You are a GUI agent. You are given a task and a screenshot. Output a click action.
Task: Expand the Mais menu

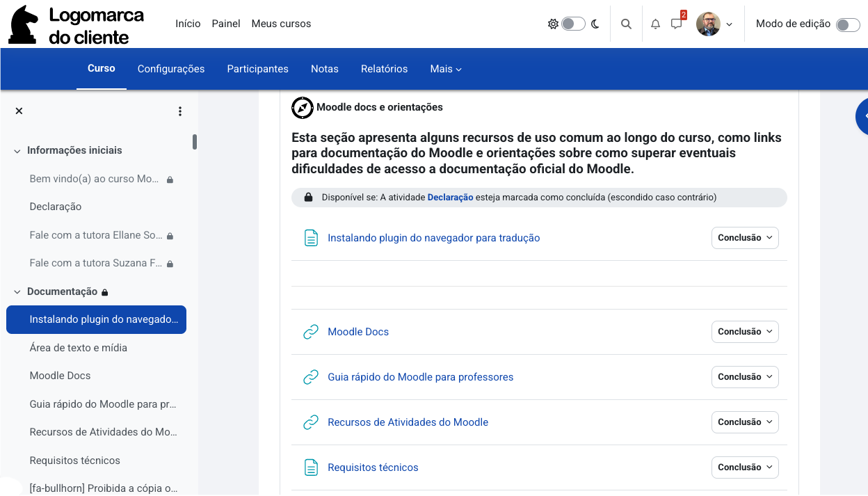pyautogui.click(x=446, y=69)
